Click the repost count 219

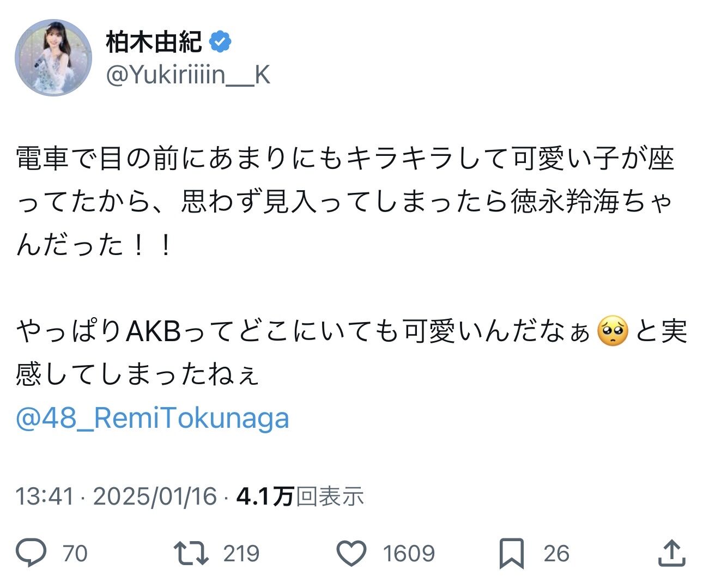[x=241, y=553]
